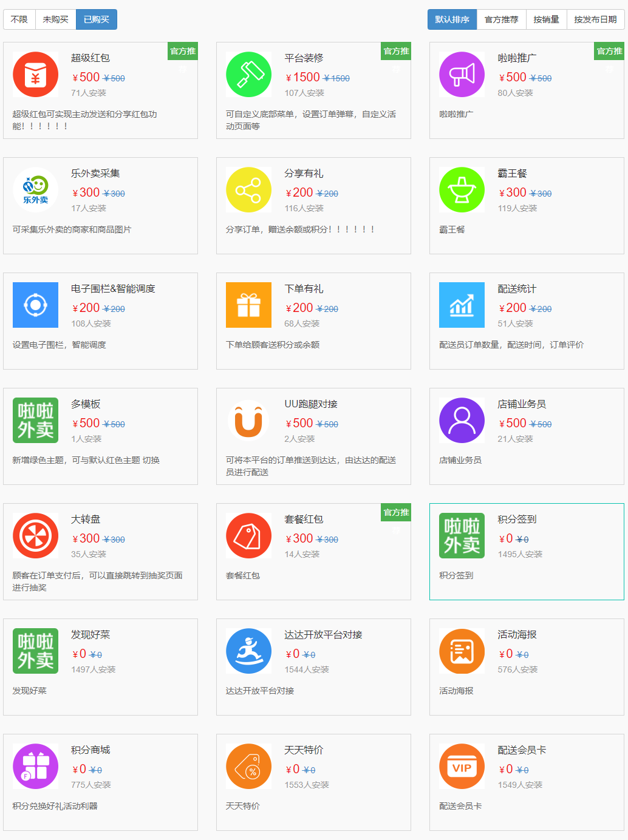Viewport: 628px width, 840px height.
Task: Switch to 未购买 filter tab
Action: pos(55,19)
